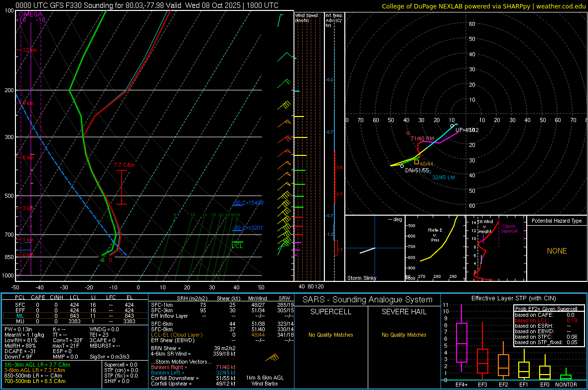
Task: Click the Potential Hazard Type header
Action: pos(557,221)
